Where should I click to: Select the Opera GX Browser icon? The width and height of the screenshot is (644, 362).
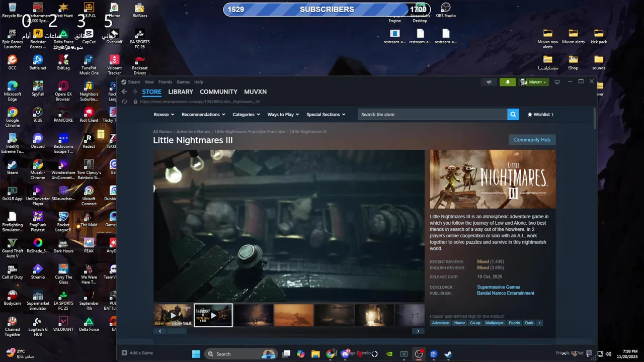(x=63, y=91)
